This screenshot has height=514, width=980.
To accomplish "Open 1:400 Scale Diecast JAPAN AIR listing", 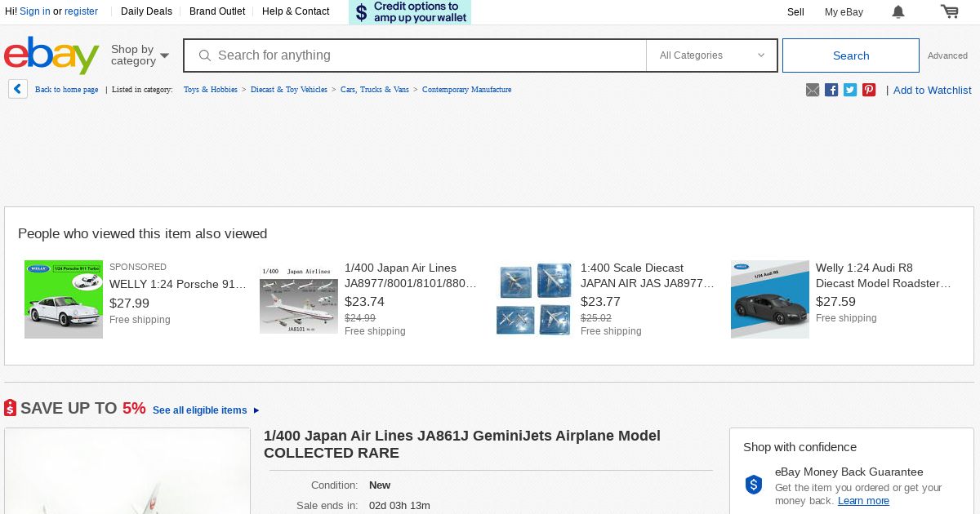I will [x=648, y=276].
